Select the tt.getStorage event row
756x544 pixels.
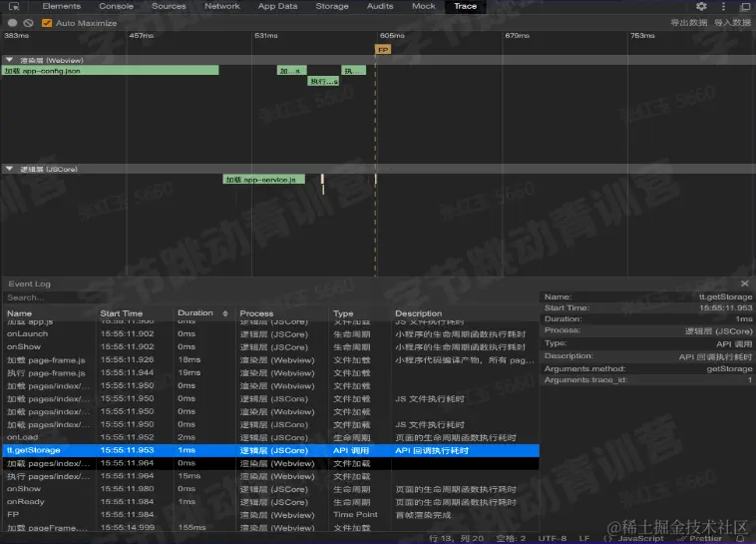tap(270, 450)
